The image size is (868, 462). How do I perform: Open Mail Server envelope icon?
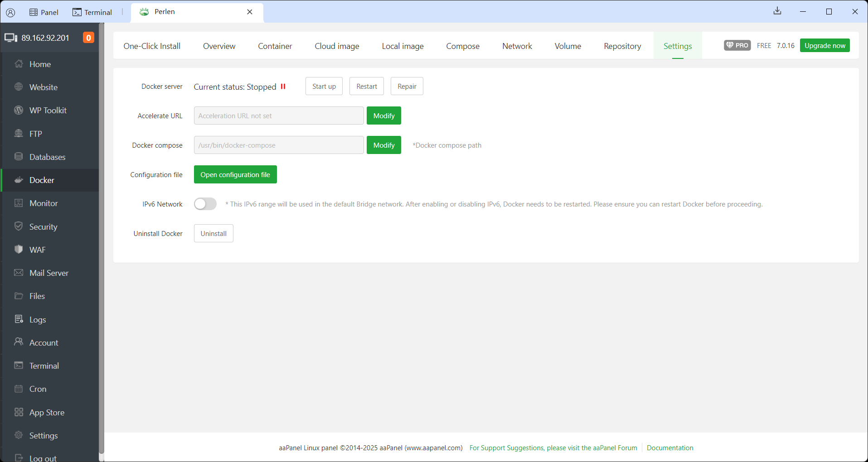pyautogui.click(x=19, y=273)
